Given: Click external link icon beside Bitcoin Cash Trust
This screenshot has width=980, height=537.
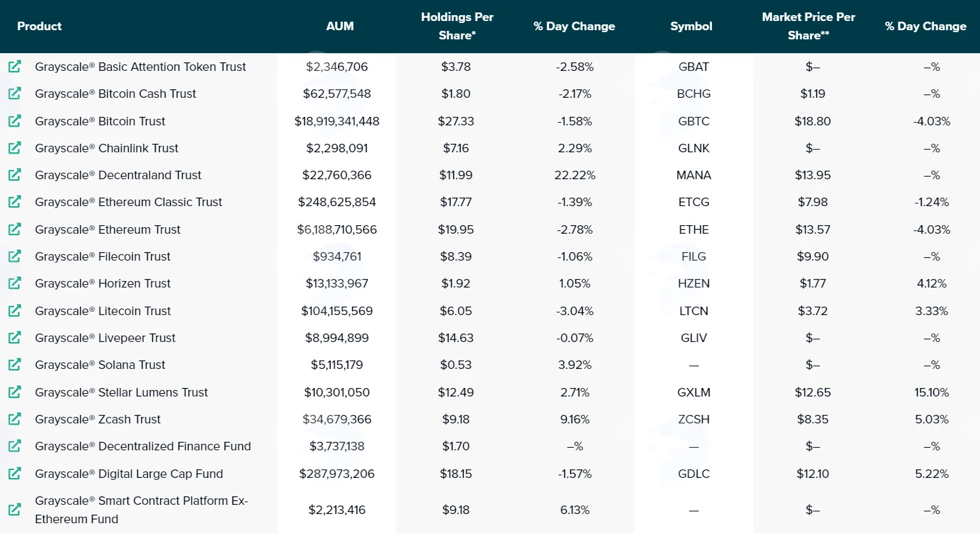Looking at the screenshot, I should pyautogui.click(x=14, y=93).
